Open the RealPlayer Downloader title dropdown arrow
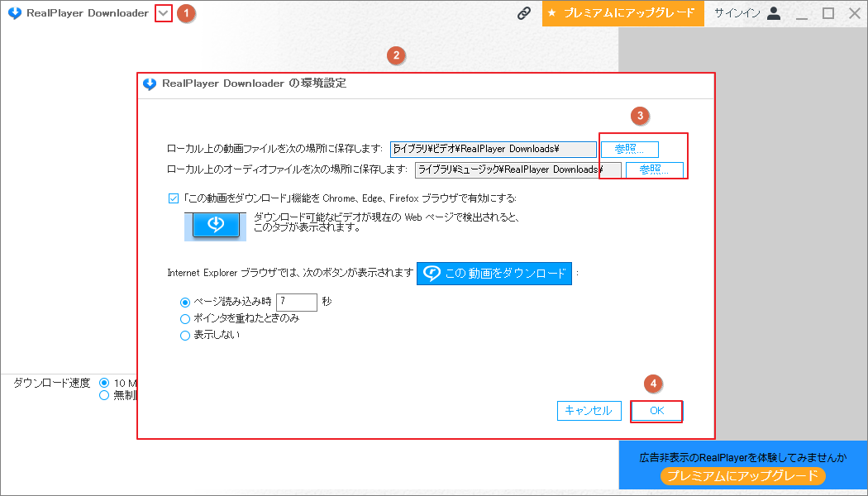868x496 pixels. coord(164,13)
